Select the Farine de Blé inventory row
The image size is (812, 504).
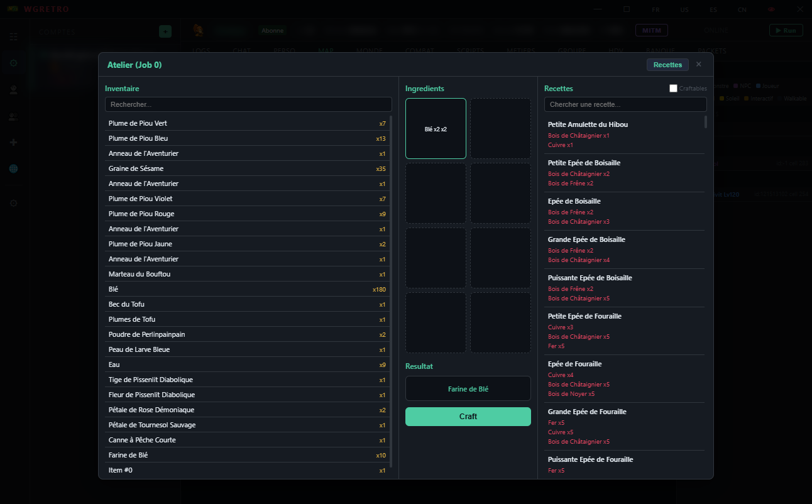click(x=248, y=455)
